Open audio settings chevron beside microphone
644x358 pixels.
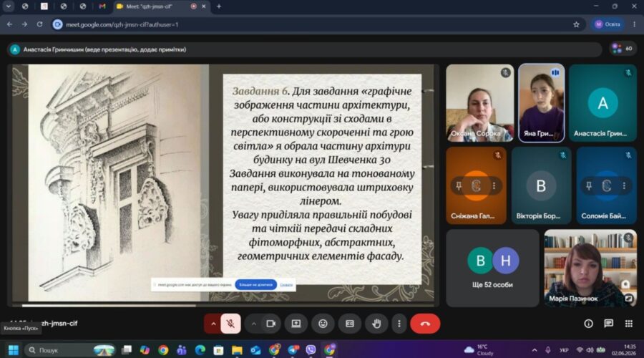(213, 324)
